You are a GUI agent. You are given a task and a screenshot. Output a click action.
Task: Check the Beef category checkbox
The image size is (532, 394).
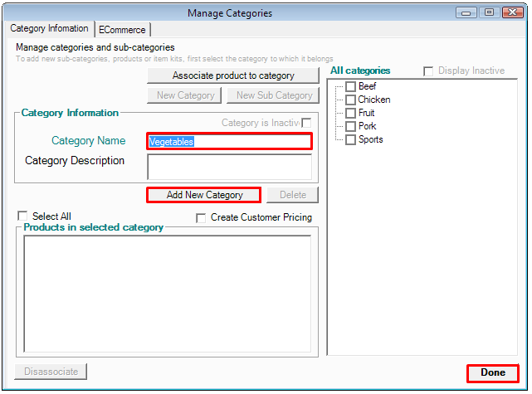[x=350, y=87]
